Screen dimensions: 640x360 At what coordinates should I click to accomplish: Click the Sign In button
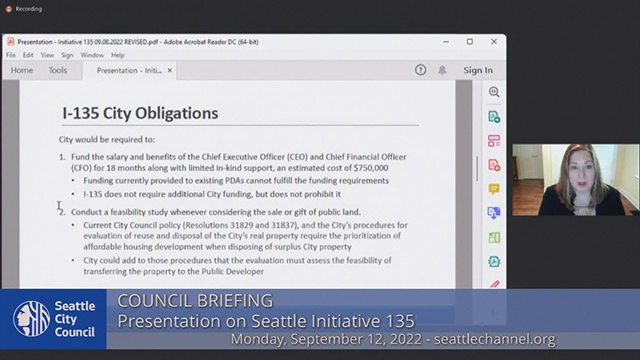click(x=478, y=70)
